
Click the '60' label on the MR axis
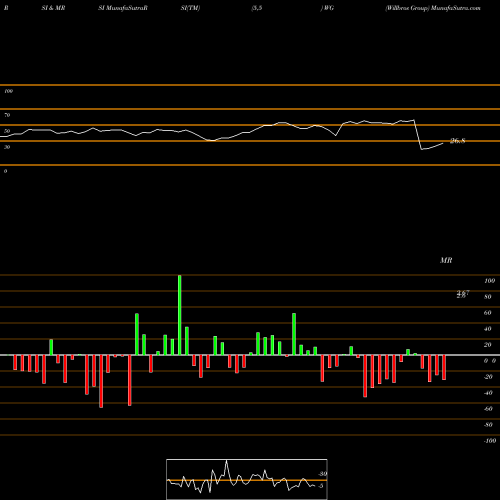488,313
